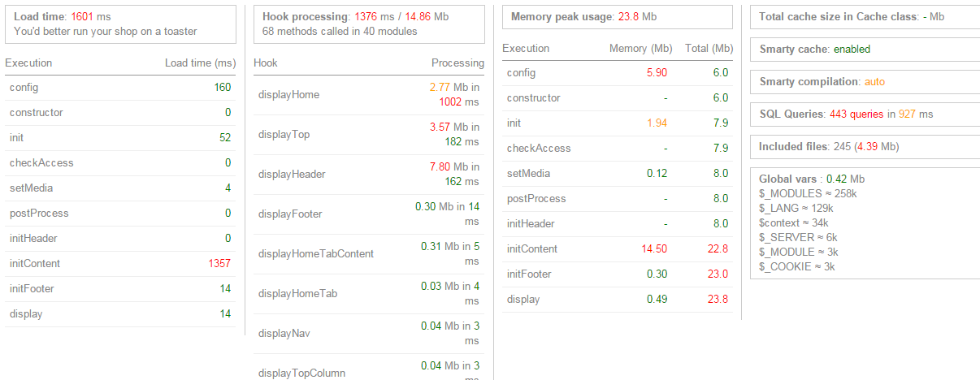980x380 pixels.
Task: Click the displayHome hook row
Action: click(x=369, y=95)
